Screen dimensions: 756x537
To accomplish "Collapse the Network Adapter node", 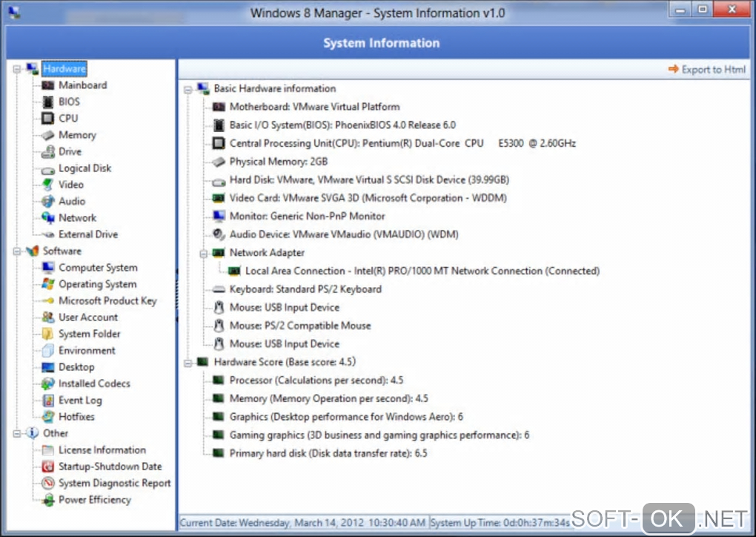I will [x=204, y=254].
